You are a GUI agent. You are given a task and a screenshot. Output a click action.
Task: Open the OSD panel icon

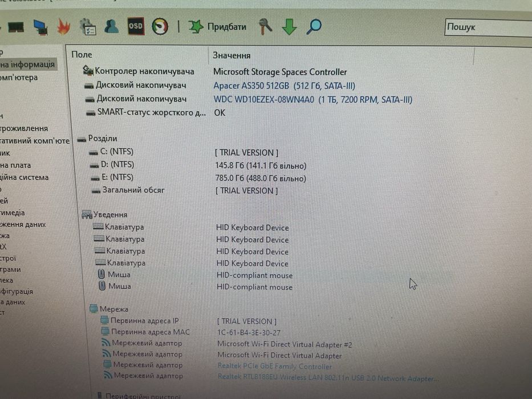(136, 26)
